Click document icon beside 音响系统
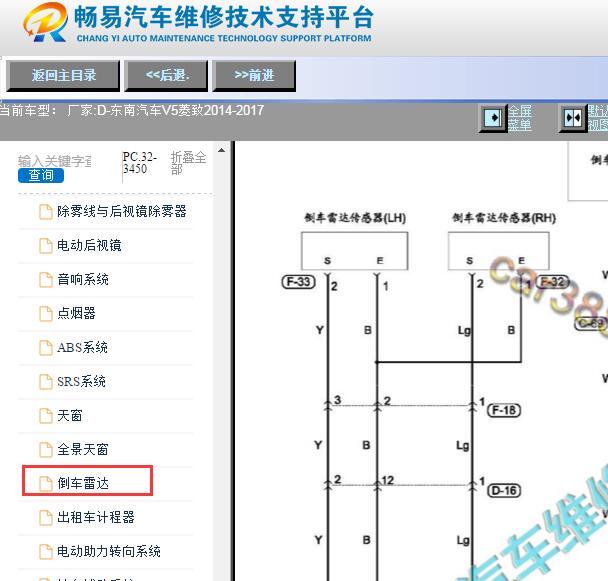Viewport: 608px width, 581px height. pyautogui.click(x=46, y=280)
